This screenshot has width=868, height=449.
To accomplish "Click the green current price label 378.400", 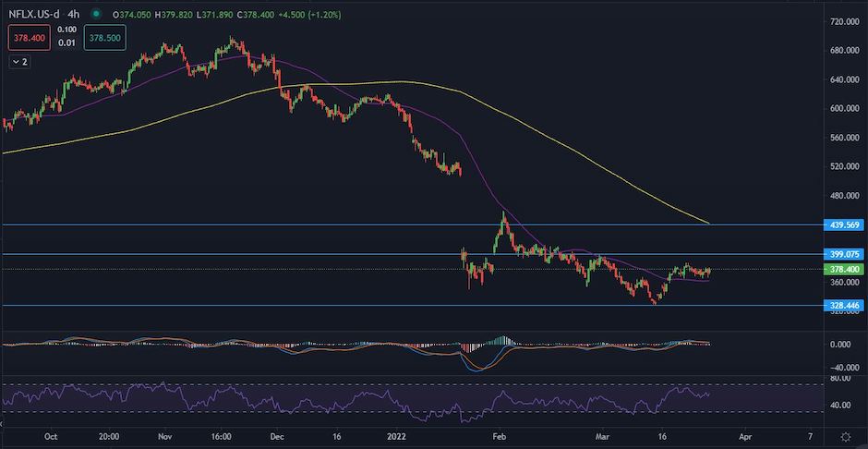I will (x=844, y=270).
